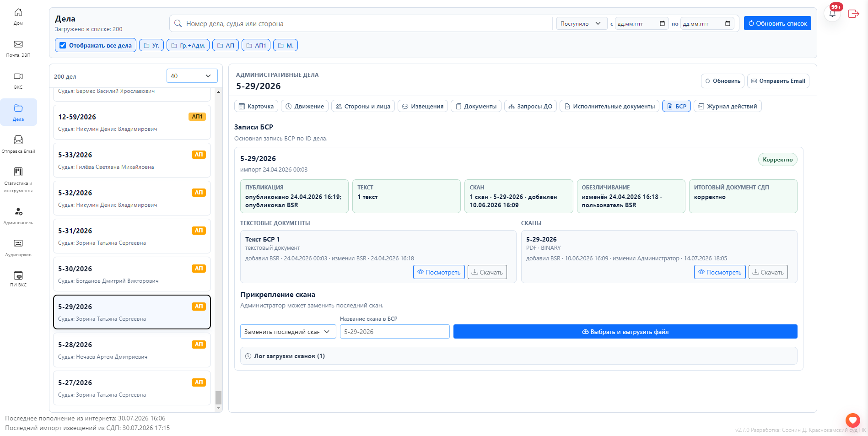Open Заменить последний скан dropdown
Image resolution: width=868 pixels, height=436 pixels.
pyautogui.click(x=288, y=332)
